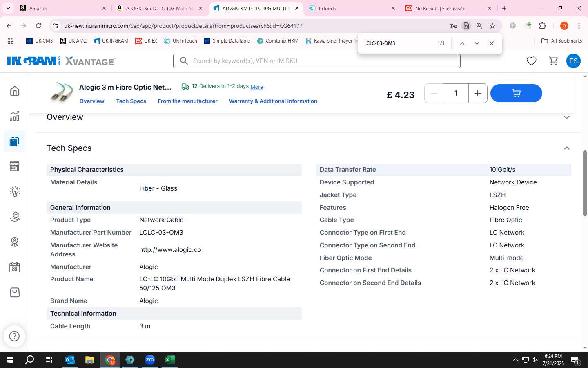Reload the current page
588x368 pixels.
(38, 26)
